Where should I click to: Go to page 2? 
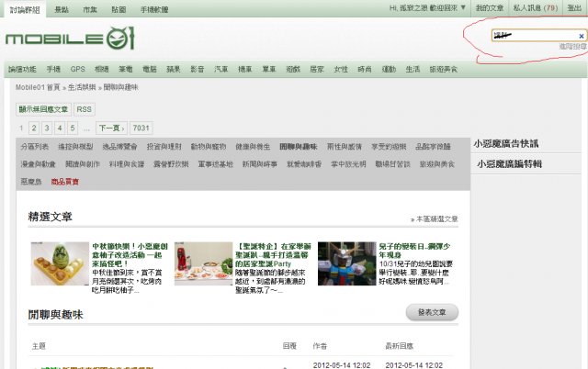(x=34, y=129)
